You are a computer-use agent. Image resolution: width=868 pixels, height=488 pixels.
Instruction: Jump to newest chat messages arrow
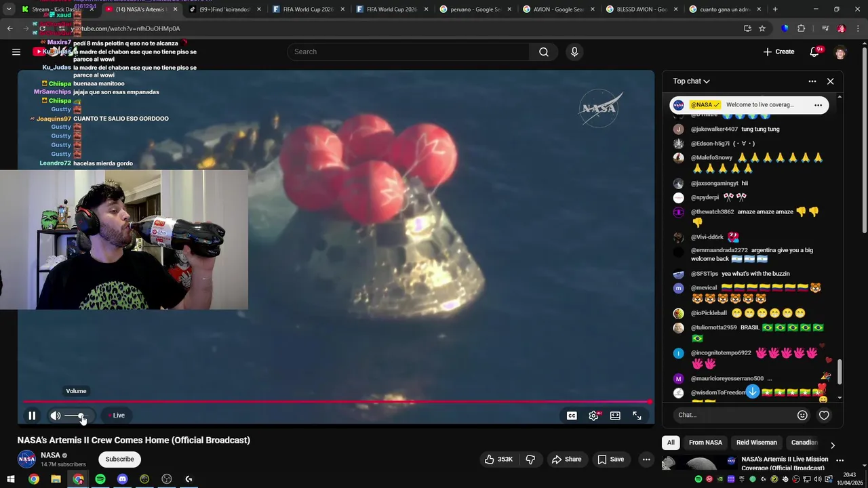(x=753, y=391)
